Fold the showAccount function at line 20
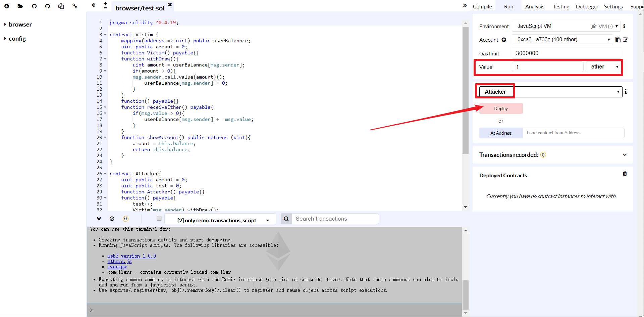 point(105,137)
